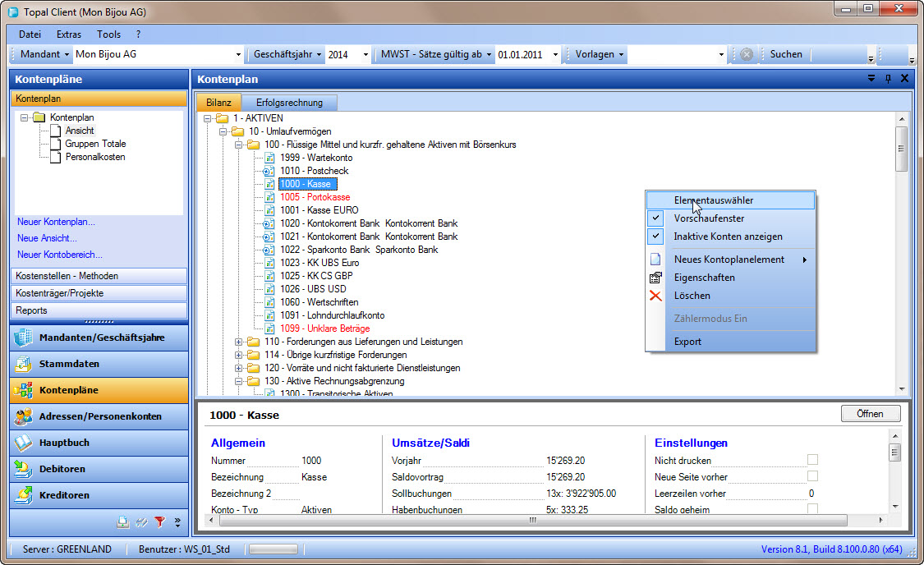The width and height of the screenshot is (924, 565).
Task: Click the Adressen/Personenkonten icon
Action: tap(23, 416)
